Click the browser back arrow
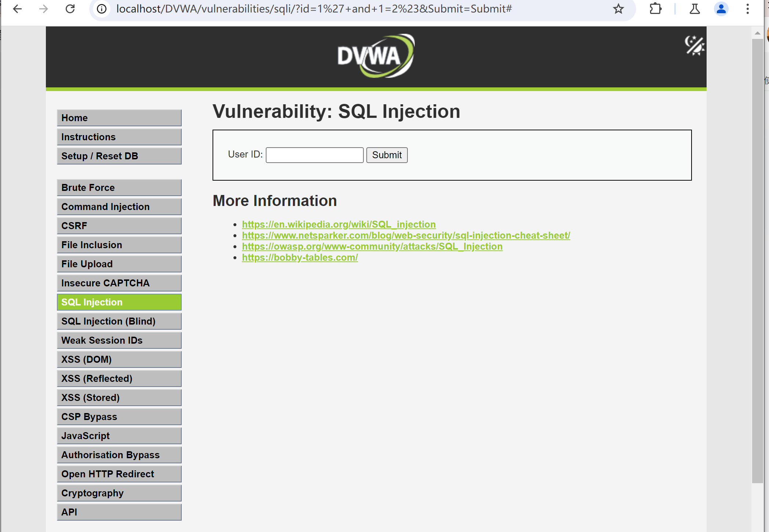The height and width of the screenshot is (532, 769). (x=17, y=9)
